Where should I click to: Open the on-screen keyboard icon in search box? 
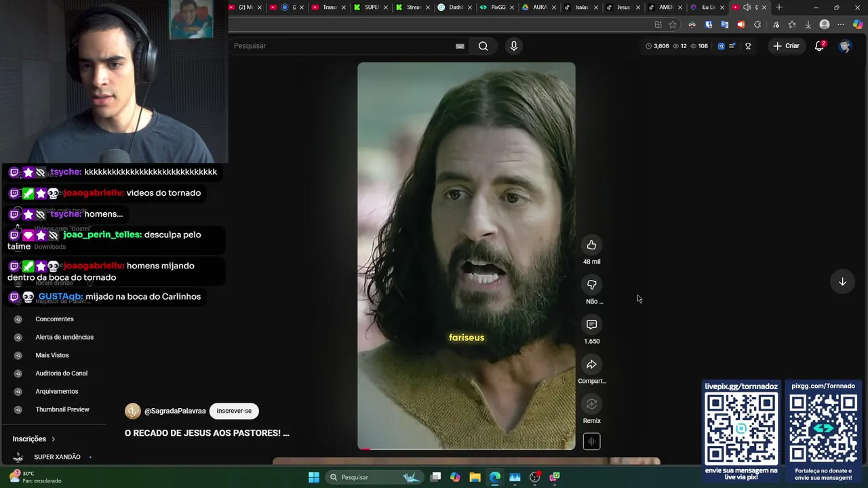coord(460,46)
